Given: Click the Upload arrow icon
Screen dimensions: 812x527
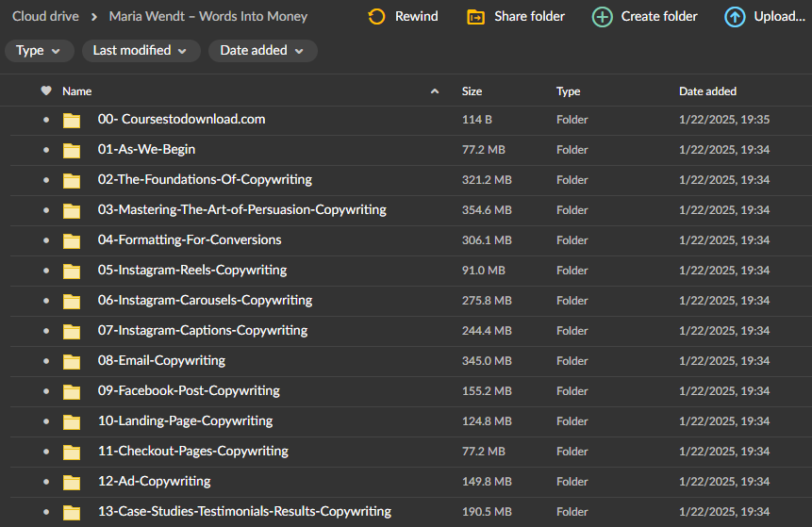Looking at the screenshot, I should point(735,17).
